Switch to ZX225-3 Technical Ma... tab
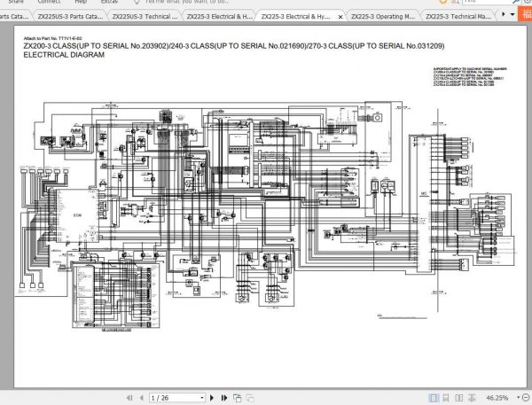The width and height of the screenshot is (532, 405). click(x=458, y=16)
